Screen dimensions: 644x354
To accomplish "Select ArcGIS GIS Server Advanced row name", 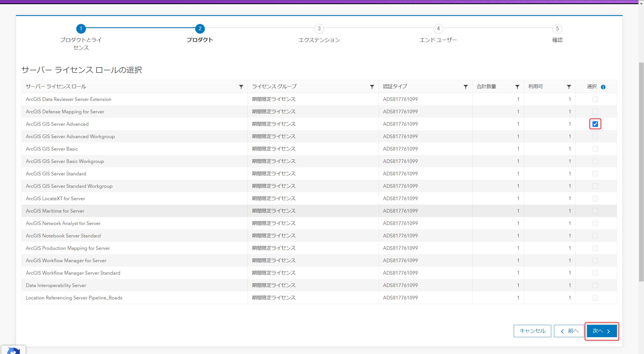I will click(x=57, y=124).
